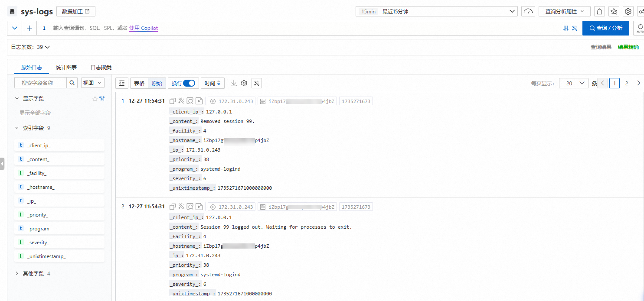This screenshot has width=644, height=301.
Task: Toggle the 换行 line wrap switch
Action: 189,83
